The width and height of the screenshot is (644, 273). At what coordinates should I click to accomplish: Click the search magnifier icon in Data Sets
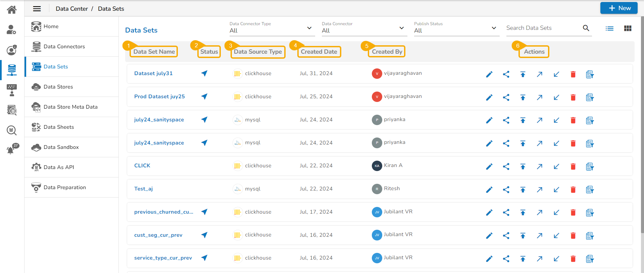coord(586,28)
